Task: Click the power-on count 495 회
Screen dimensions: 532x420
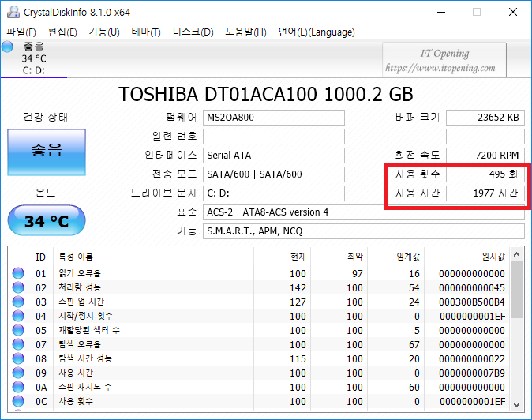Action: (x=485, y=174)
